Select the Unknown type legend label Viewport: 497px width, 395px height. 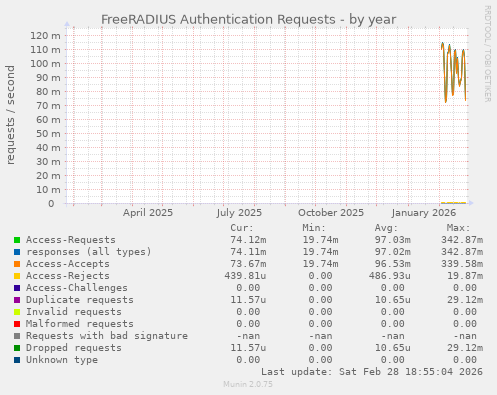(62, 360)
